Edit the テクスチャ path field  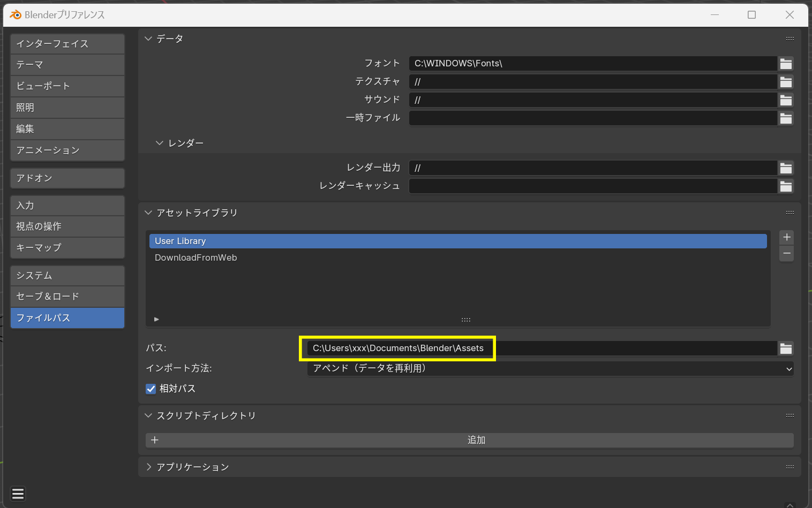pos(593,82)
